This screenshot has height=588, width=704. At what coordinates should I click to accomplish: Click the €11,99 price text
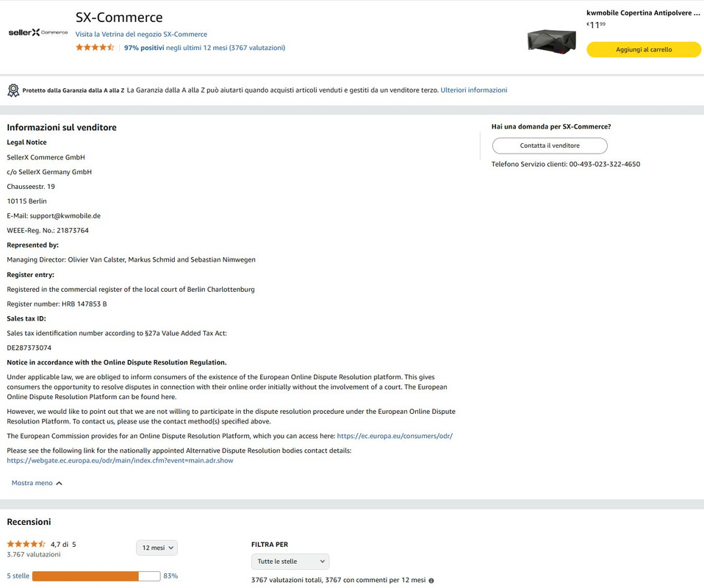(596, 25)
